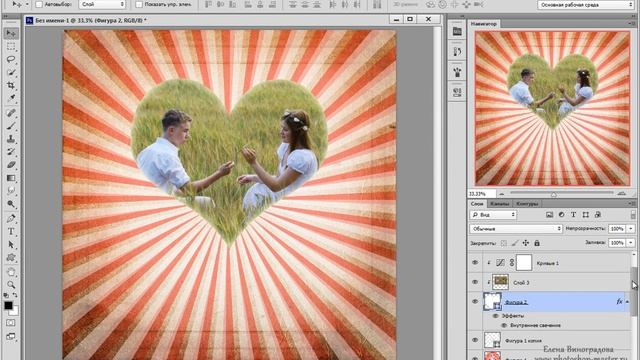Viewport: 640px width, 360px height.
Task: Filter layers by pixel type icon
Action: (x=549, y=215)
